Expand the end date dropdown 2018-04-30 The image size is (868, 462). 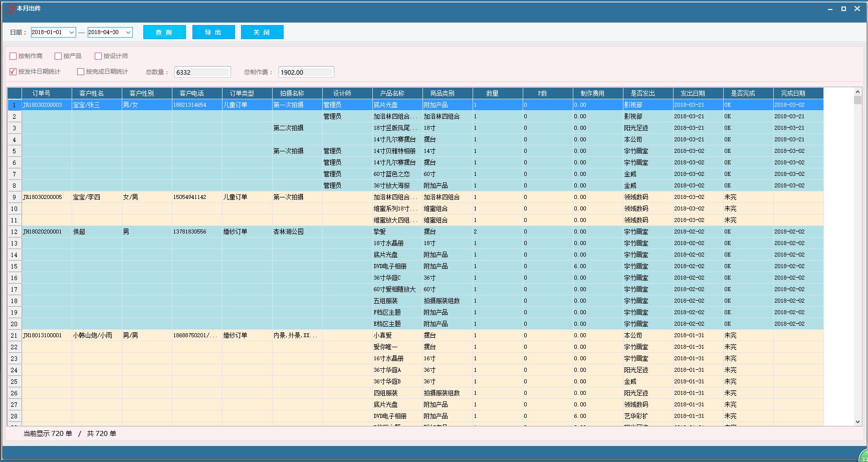click(128, 33)
